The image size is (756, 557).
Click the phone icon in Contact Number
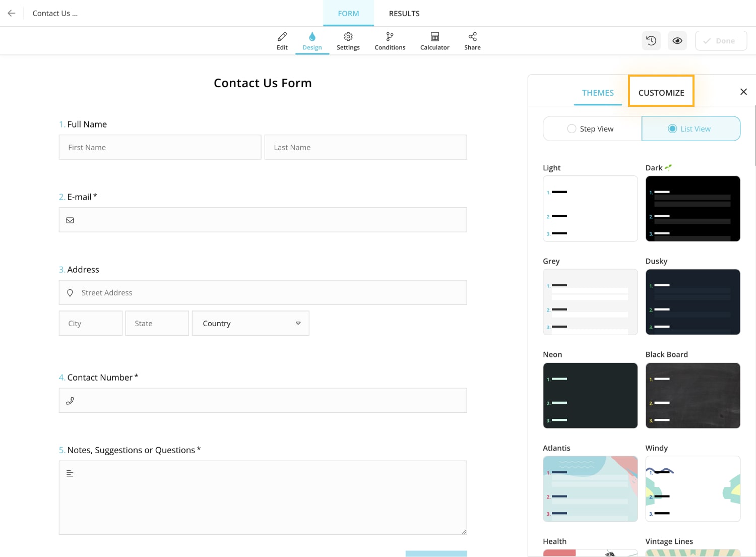(70, 401)
